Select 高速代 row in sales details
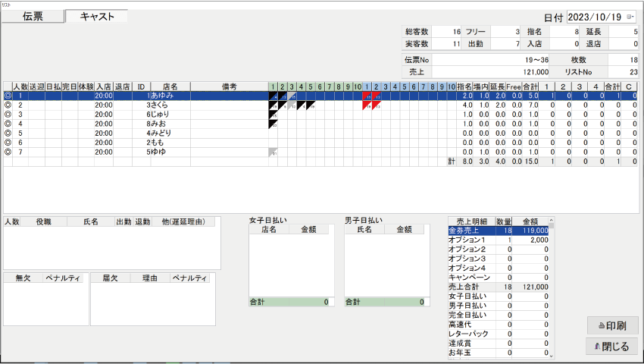This screenshot has height=364, width=644. coord(499,325)
